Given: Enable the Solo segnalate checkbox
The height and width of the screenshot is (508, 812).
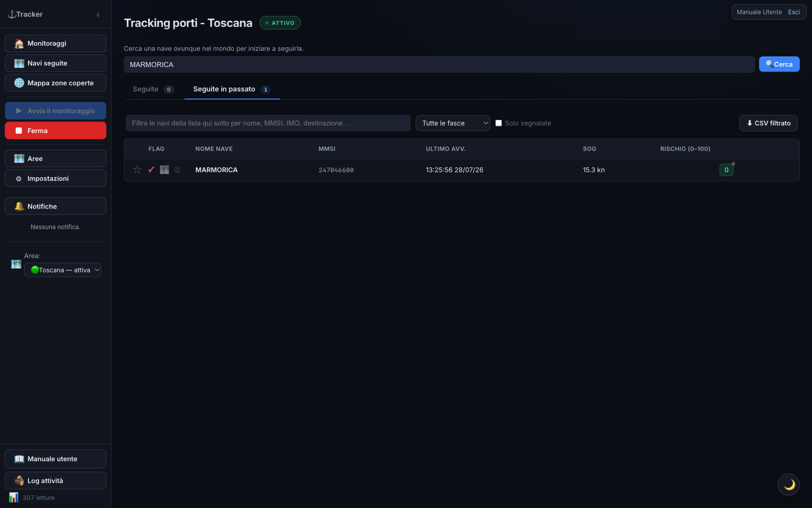Looking at the screenshot, I should [x=498, y=123].
